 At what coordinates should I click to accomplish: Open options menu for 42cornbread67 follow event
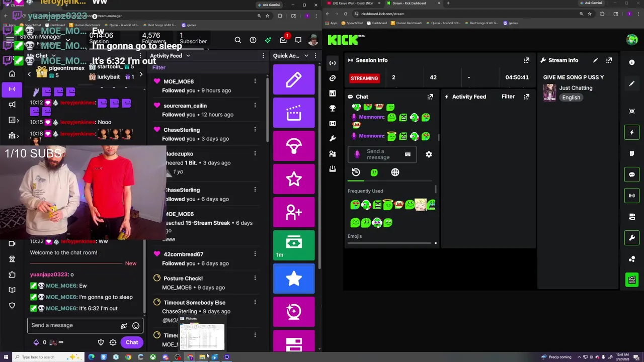[x=255, y=254]
